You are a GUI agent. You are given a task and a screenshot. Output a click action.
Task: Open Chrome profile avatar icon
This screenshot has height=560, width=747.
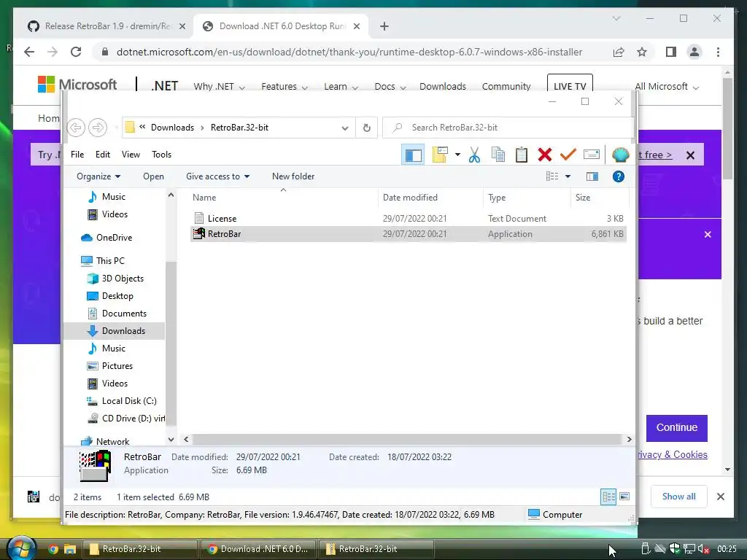click(x=694, y=52)
